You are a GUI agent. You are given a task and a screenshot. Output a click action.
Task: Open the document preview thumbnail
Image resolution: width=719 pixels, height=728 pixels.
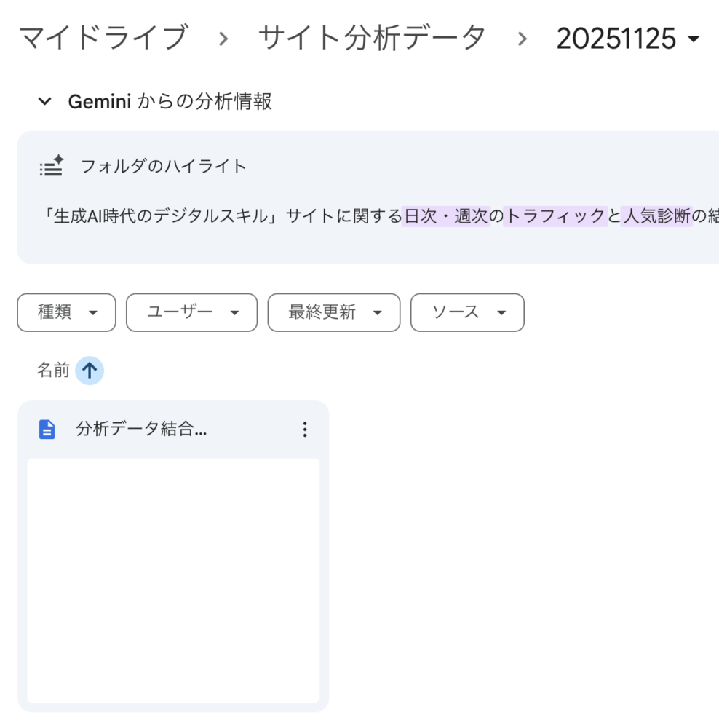click(173, 580)
